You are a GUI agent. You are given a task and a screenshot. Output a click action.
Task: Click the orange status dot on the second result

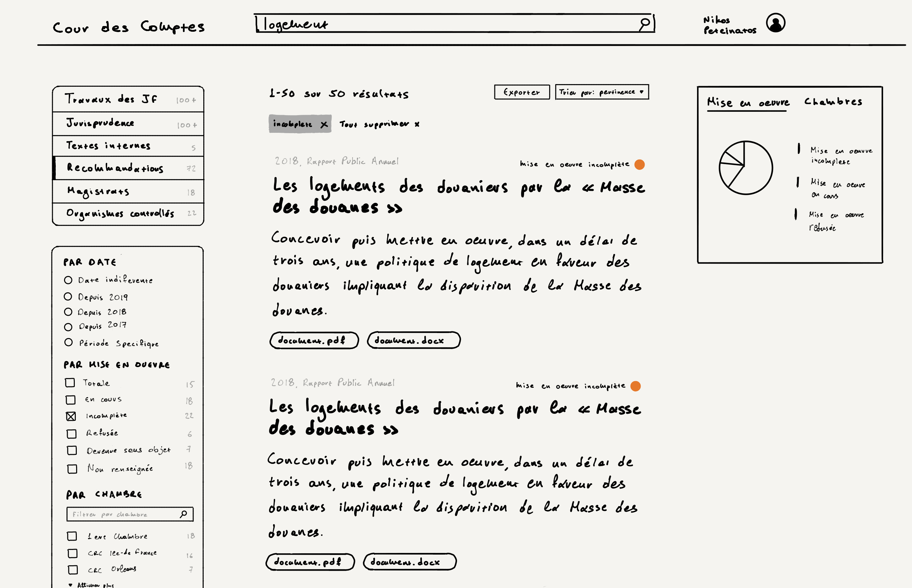[x=636, y=386]
